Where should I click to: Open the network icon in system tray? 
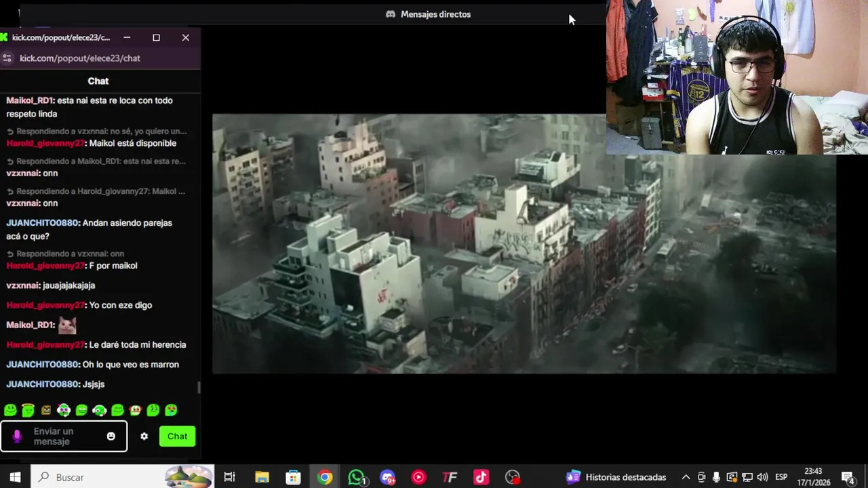(747, 477)
